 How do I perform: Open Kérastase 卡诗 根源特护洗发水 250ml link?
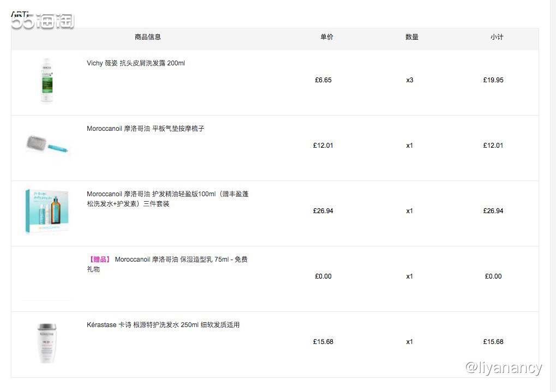pyautogui.click(x=163, y=325)
